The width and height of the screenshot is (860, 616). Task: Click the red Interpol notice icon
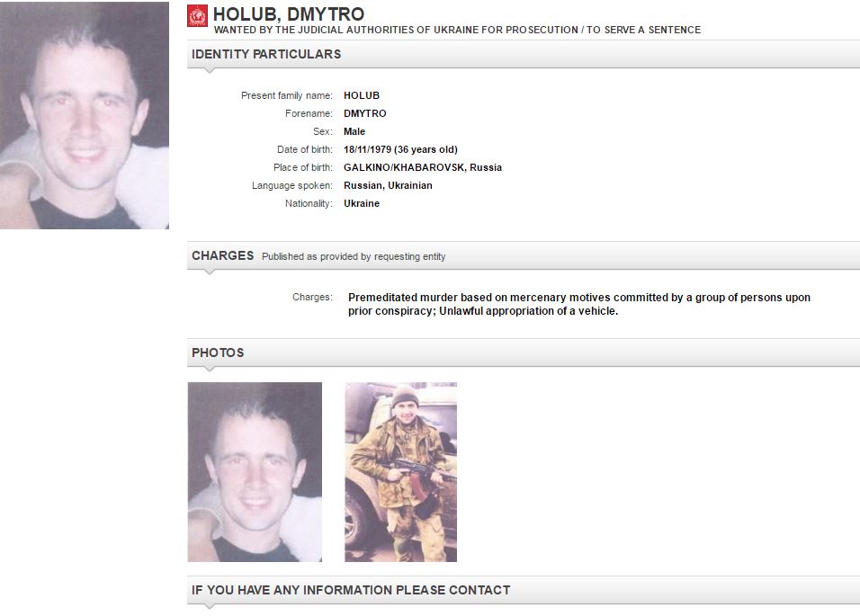pyautogui.click(x=197, y=16)
